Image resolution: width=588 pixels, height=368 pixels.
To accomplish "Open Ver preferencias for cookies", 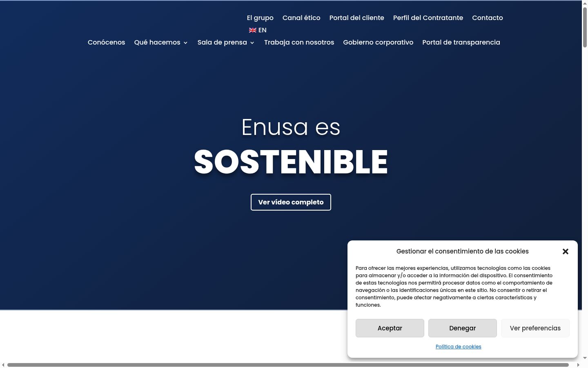I will 535,328.
